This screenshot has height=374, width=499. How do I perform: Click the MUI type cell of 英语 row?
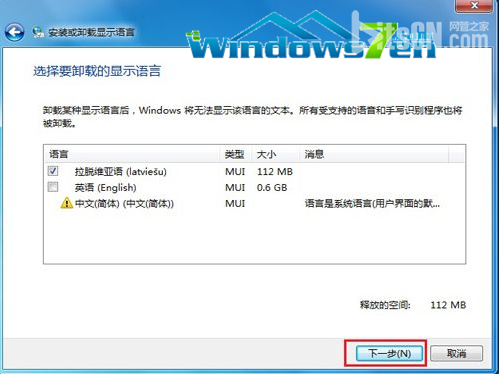[x=235, y=188]
